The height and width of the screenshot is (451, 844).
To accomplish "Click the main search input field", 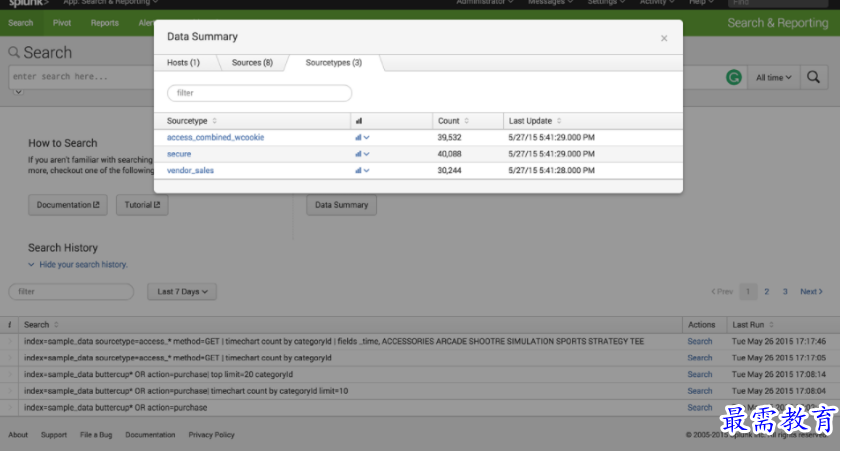I will tap(81, 77).
